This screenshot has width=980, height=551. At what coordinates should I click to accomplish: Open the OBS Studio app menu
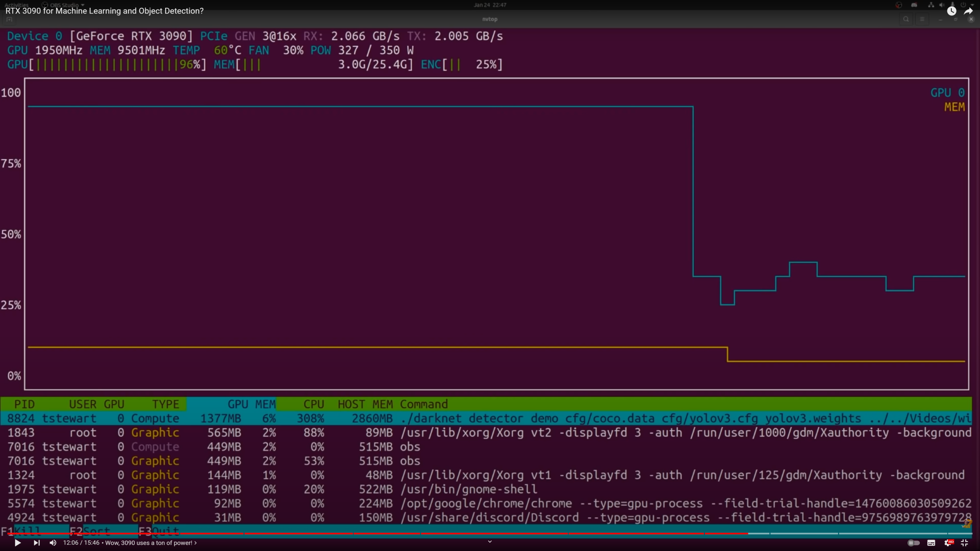point(64,5)
